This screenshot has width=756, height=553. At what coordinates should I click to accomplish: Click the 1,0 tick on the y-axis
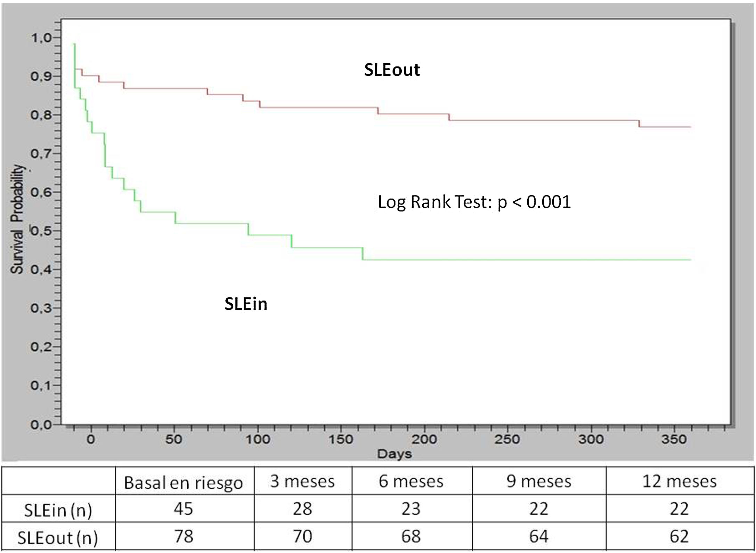coord(41,38)
